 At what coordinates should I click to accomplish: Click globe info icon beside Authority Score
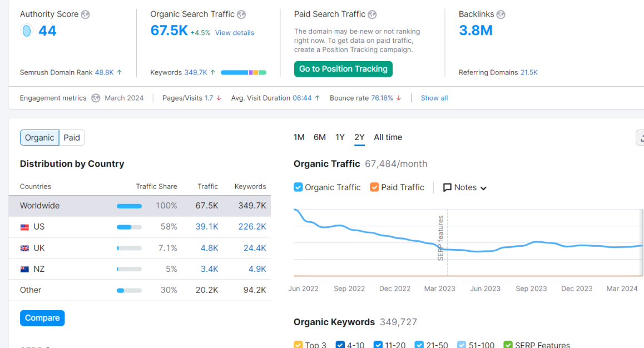85,14
